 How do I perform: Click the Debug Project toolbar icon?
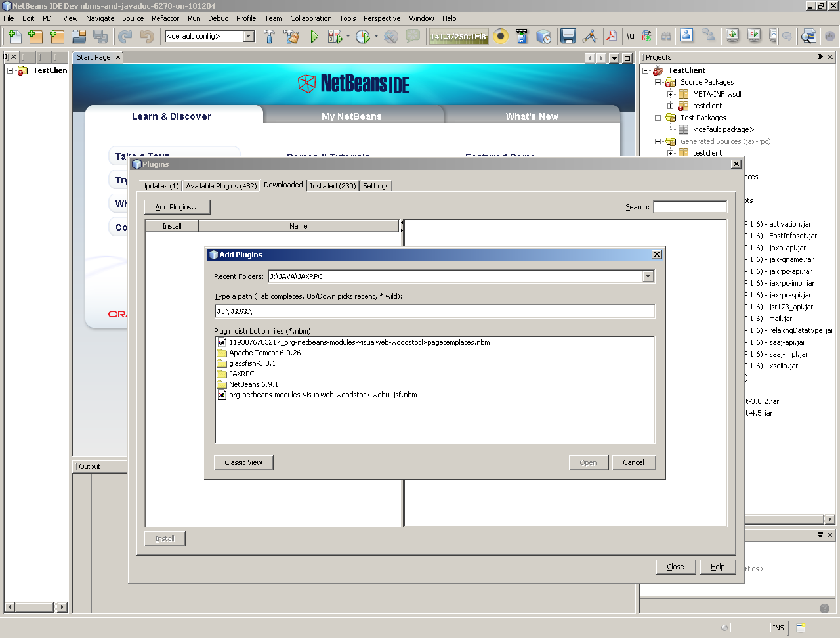[335, 37]
